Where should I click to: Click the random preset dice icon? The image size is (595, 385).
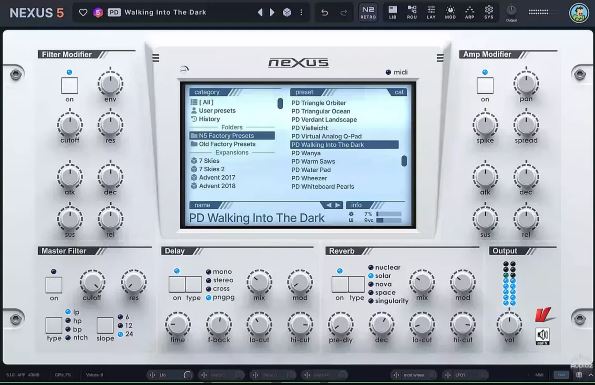(287, 13)
